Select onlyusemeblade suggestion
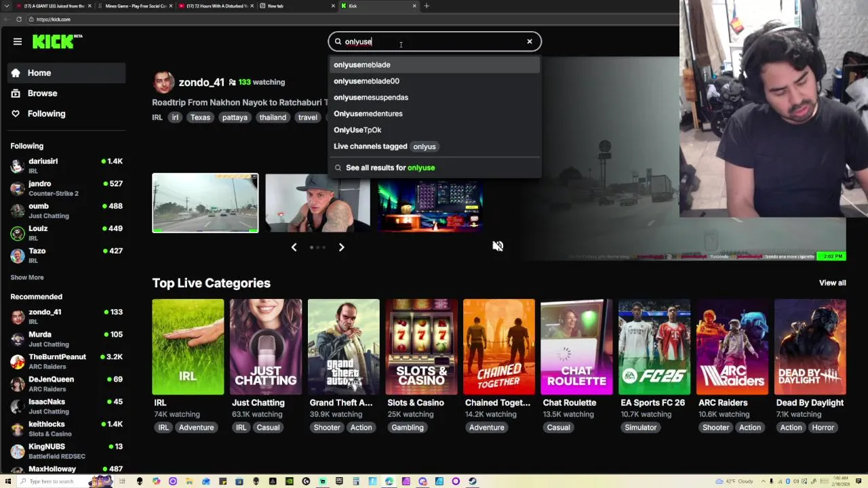 coord(435,64)
